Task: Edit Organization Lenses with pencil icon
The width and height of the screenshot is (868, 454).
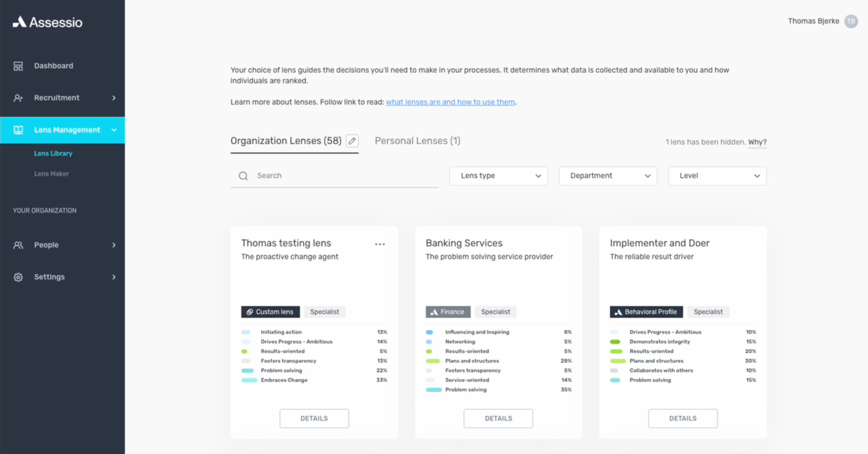Action: [x=352, y=141]
